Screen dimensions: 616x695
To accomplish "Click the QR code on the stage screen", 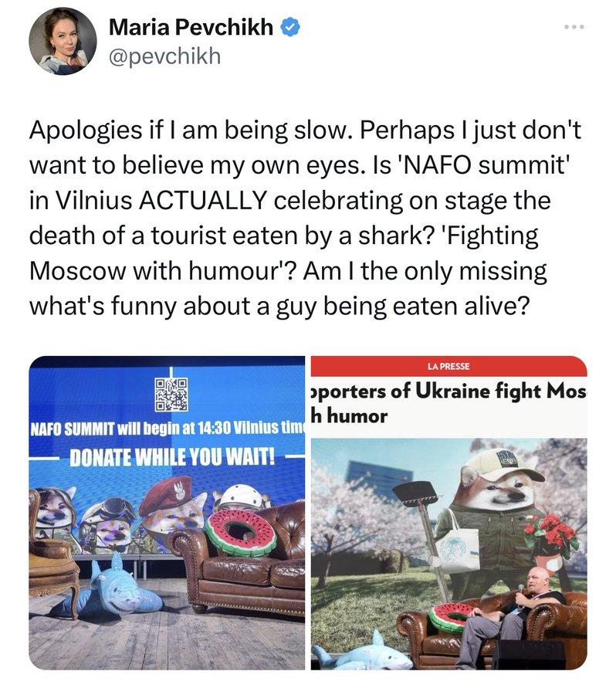I will [171, 393].
